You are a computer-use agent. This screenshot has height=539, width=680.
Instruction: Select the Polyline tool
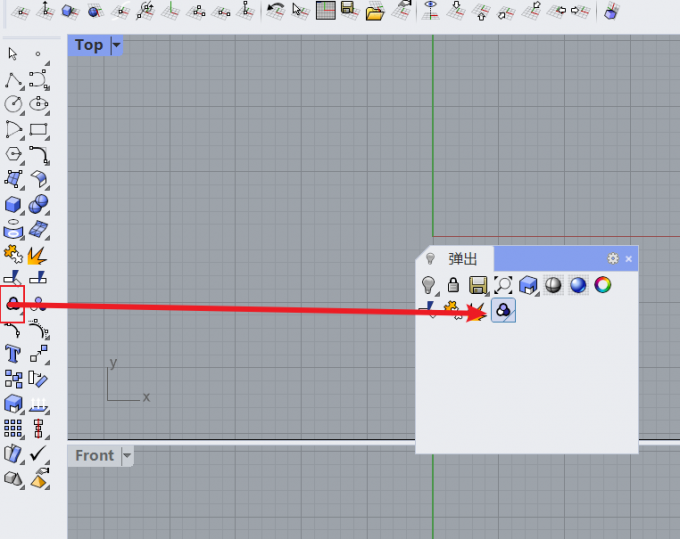[13, 80]
